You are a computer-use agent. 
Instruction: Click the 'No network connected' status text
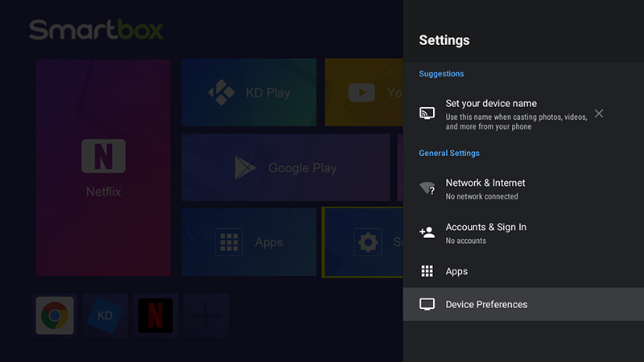point(481,196)
